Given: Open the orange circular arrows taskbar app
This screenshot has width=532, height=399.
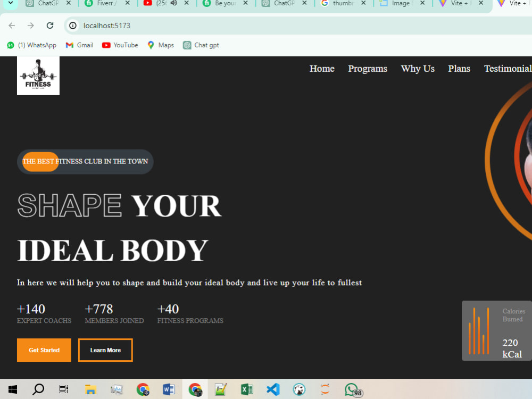Looking at the screenshot, I should pyautogui.click(x=325, y=389).
